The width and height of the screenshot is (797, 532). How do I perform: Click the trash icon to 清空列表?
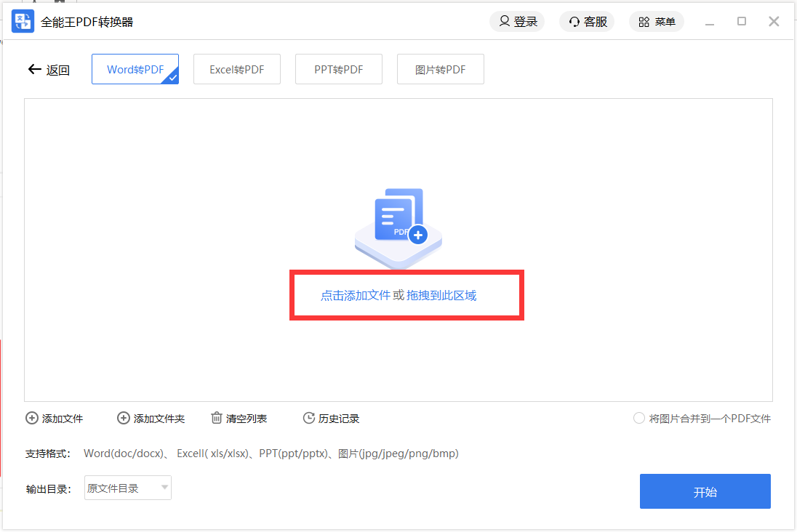217,418
